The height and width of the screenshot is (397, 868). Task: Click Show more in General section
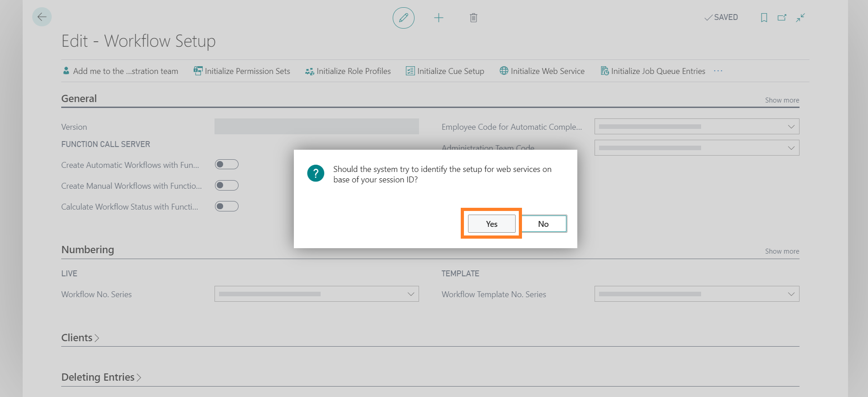(782, 100)
